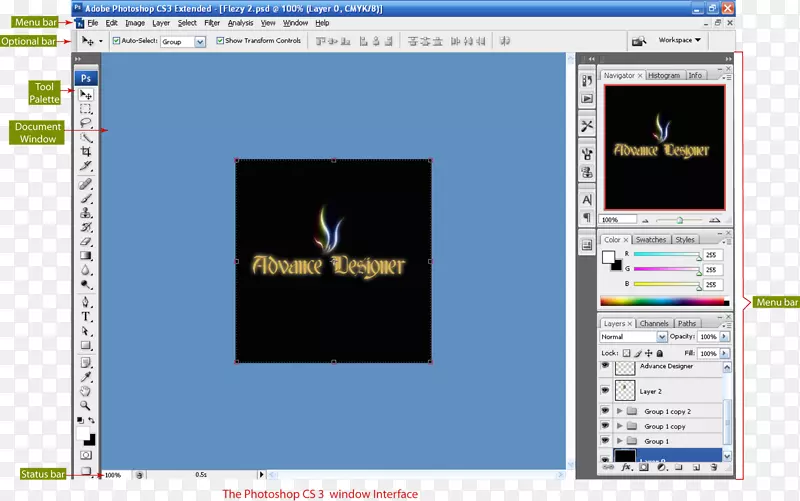The image size is (800, 501).
Task: Choose the Blur tool
Action: [x=86, y=270]
